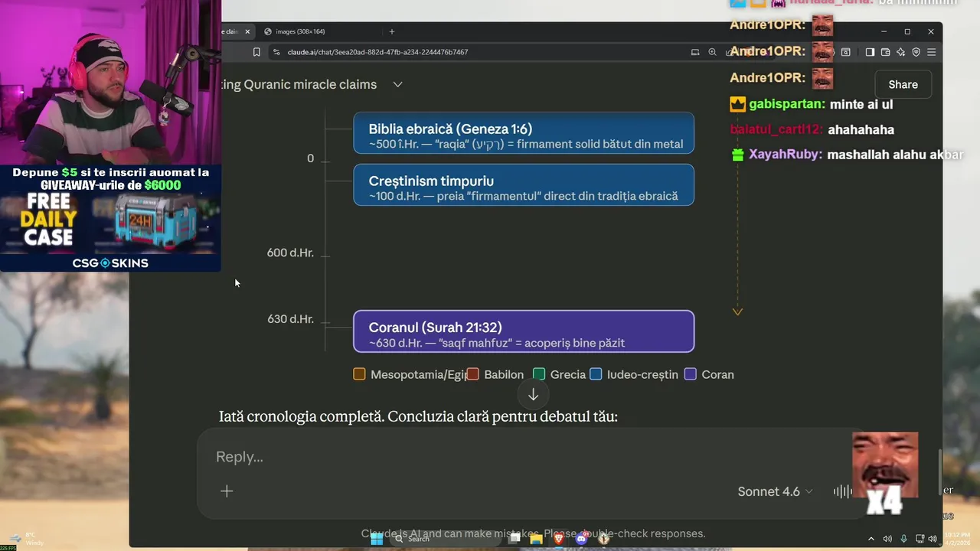This screenshot has height=551, width=980.
Task: Select the Biblia ebraică (Geneza 1:6) card
Action: tap(524, 133)
